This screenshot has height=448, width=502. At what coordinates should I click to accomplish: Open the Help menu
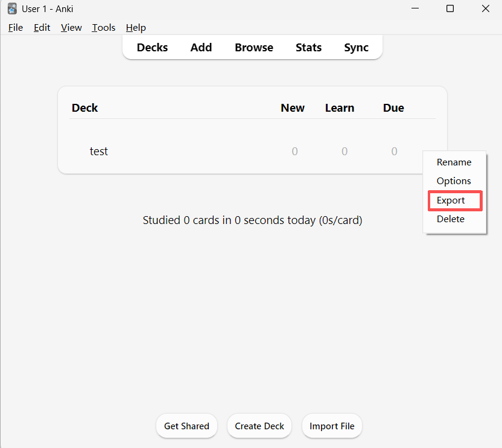[136, 28]
